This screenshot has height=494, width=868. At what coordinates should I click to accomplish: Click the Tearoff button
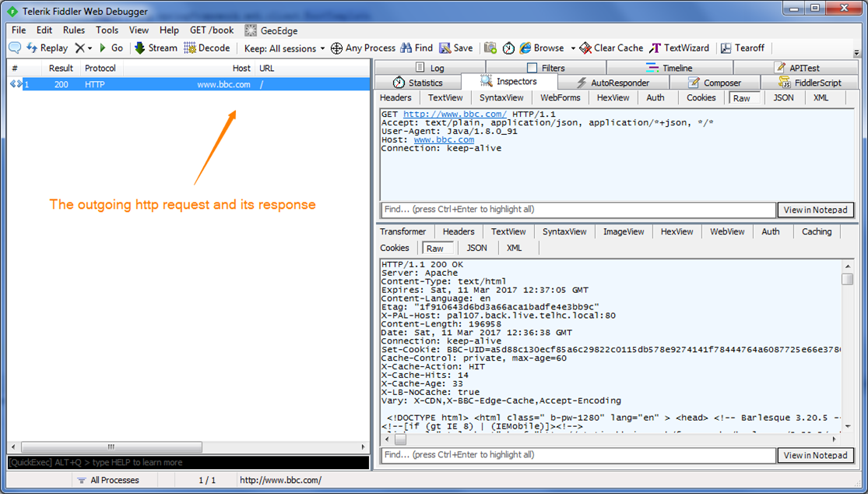point(743,48)
